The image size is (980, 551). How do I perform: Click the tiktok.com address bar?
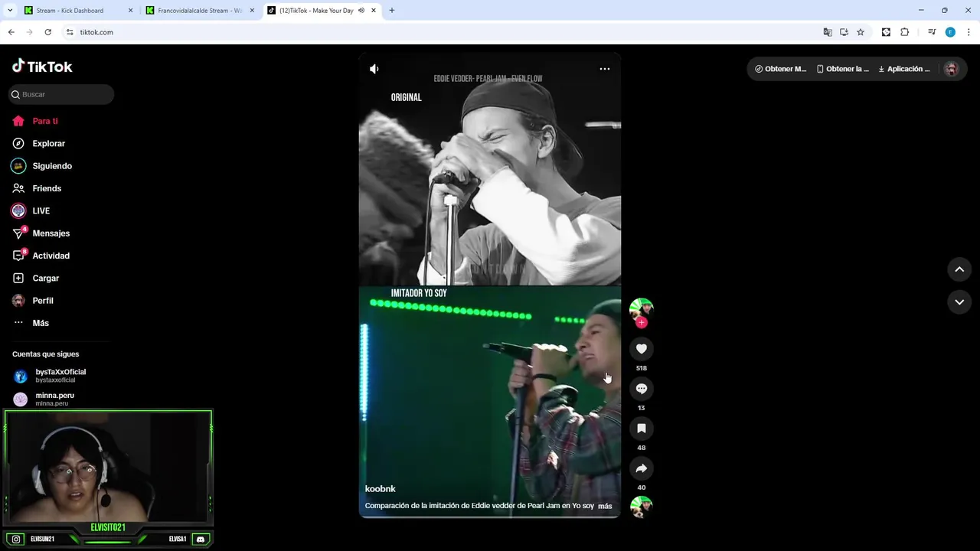point(444,32)
